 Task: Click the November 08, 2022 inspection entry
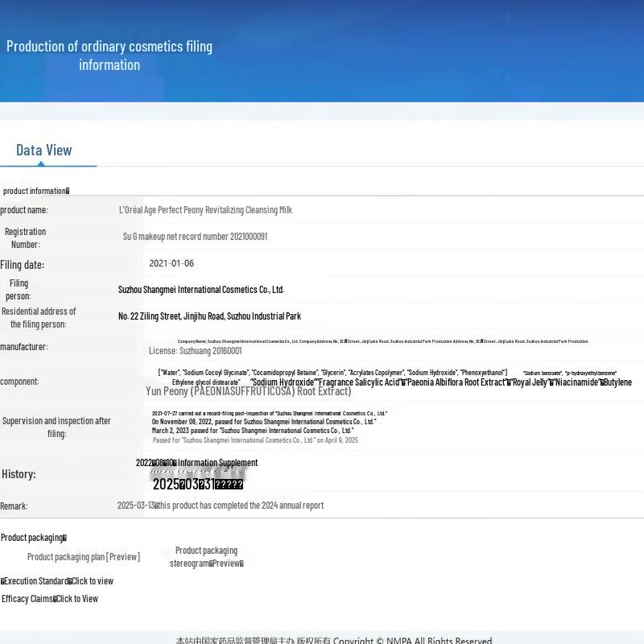point(263,422)
